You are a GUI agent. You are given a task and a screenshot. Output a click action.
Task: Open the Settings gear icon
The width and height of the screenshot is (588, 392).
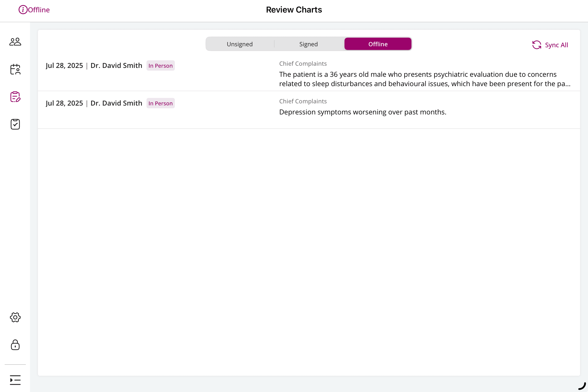pos(15,317)
